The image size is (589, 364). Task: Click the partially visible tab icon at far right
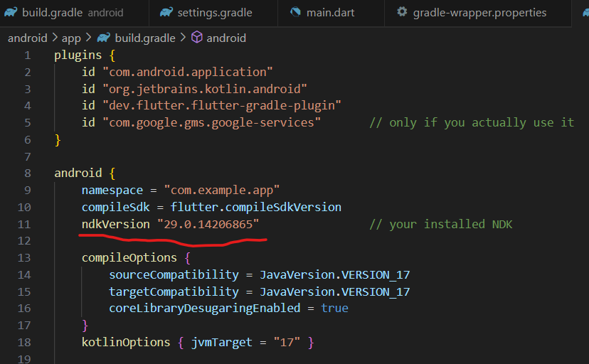[x=584, y=12]
